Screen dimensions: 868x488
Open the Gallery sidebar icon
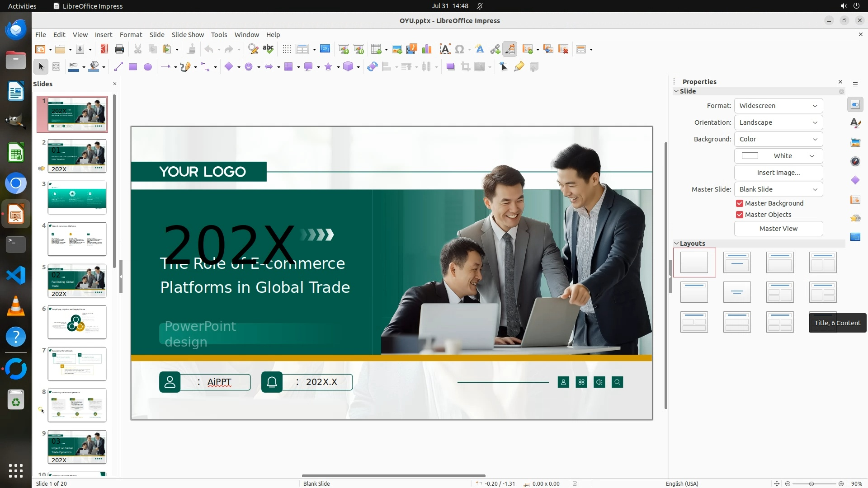(x=855, y=142)
